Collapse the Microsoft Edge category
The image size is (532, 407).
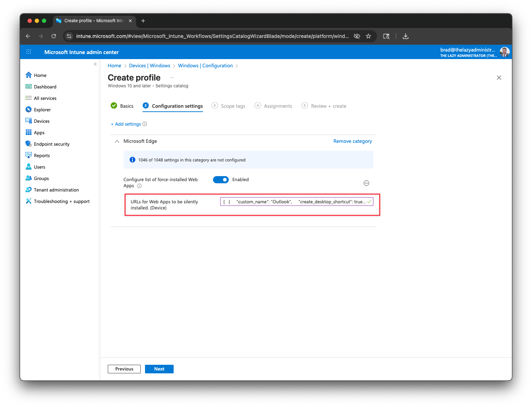point(117,141)
